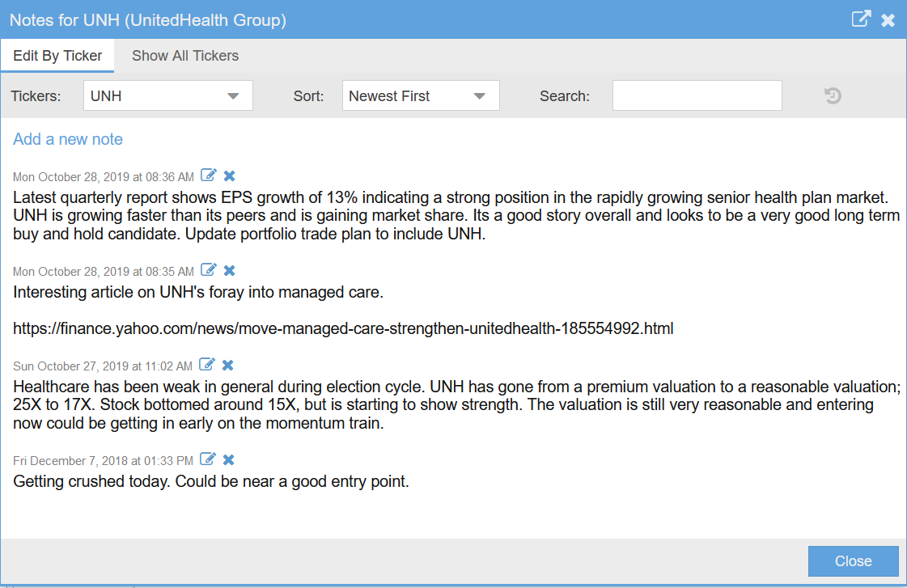This screenshot has width=907, height=588.
Task: Click the 'Mon October 28, 2019 at 08:35 AM' timestamp
Action: (104, 272)
